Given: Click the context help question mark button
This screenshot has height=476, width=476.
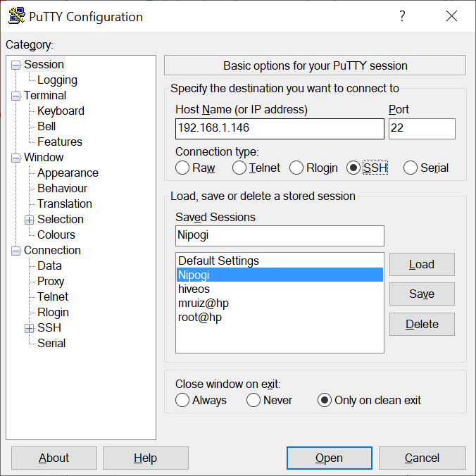Looking at the screenshot, I should 402,16.
